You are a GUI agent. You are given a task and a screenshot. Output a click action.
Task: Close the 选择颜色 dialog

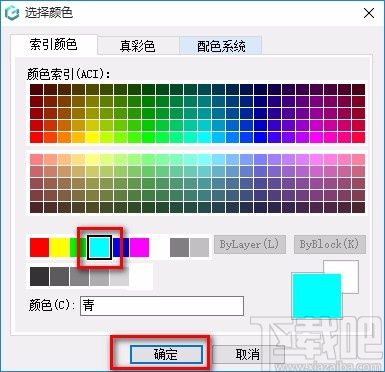click(x=369, y=13)
